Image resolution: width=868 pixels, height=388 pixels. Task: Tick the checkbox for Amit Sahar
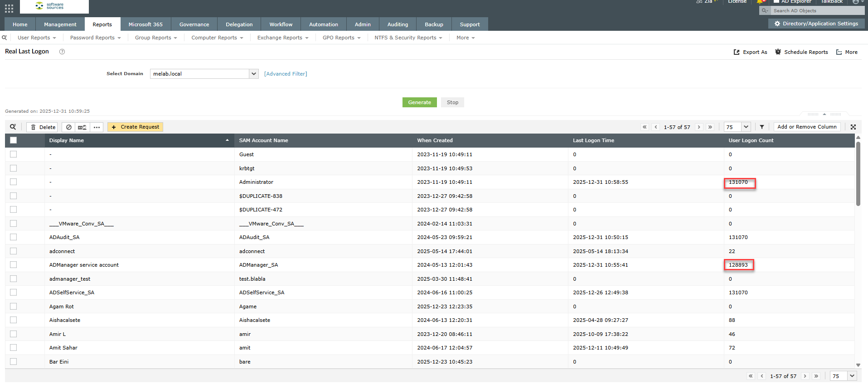(14, 348)
